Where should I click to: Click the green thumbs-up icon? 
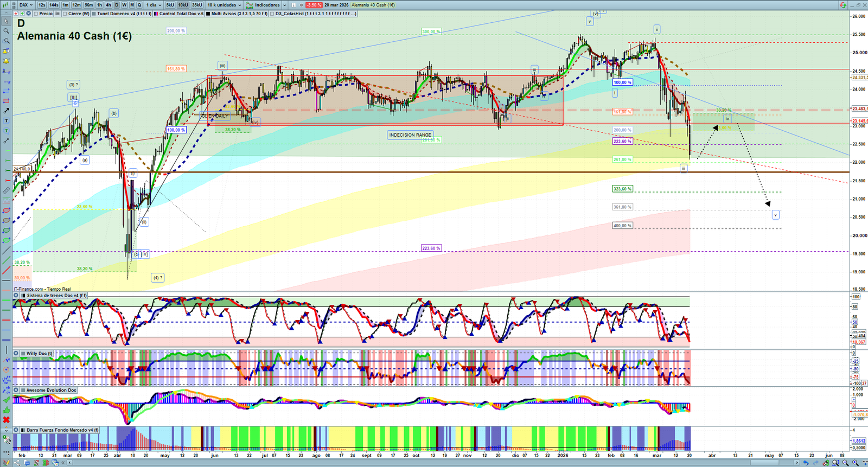click(x=6, y=410)
